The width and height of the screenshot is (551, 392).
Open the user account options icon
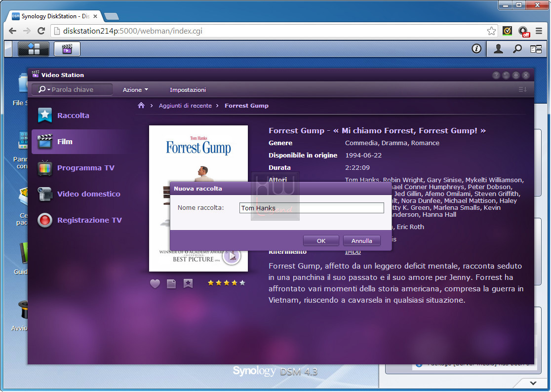[498, 49]
